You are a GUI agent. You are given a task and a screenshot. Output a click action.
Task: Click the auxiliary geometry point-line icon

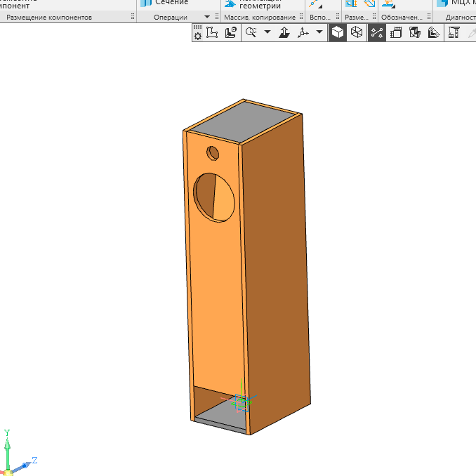(315, 4)
